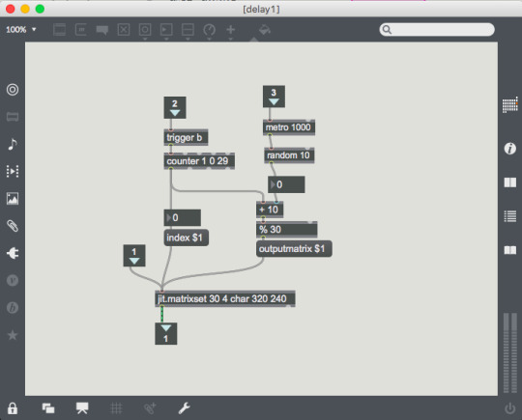Toggle the grid display icon
This screenshot has height=420, width=522.
(x=116, y=408)
